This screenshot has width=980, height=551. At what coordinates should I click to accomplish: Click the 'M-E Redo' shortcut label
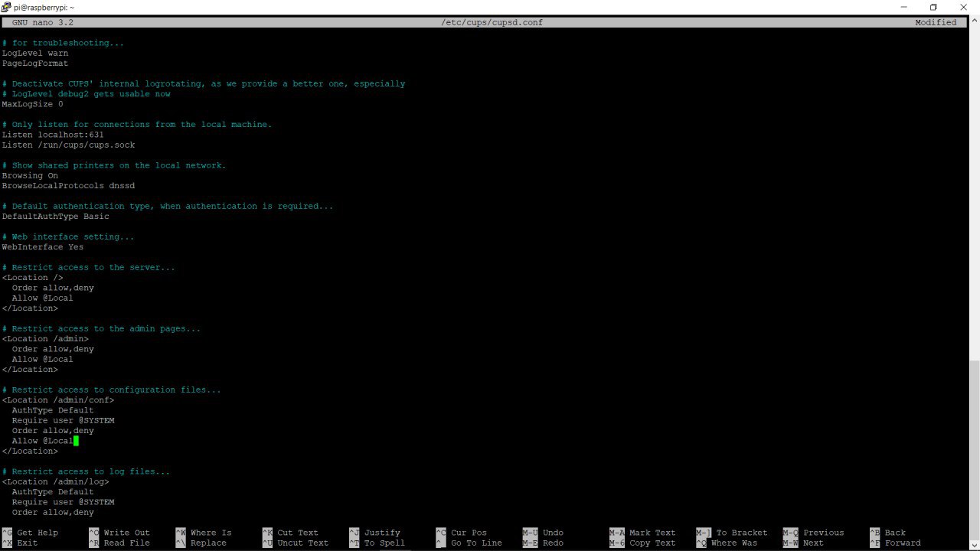click(543, 543)
